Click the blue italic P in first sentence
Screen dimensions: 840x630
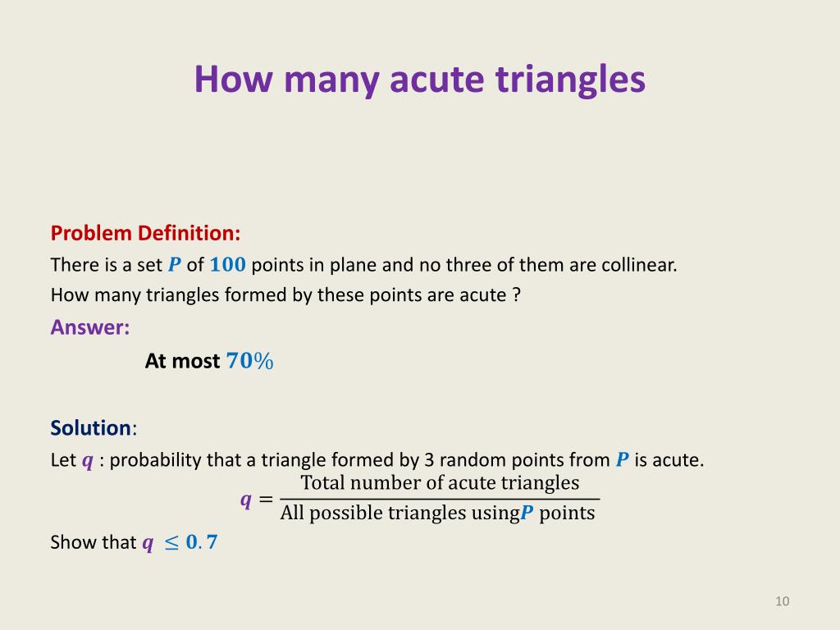click(175, 264)
